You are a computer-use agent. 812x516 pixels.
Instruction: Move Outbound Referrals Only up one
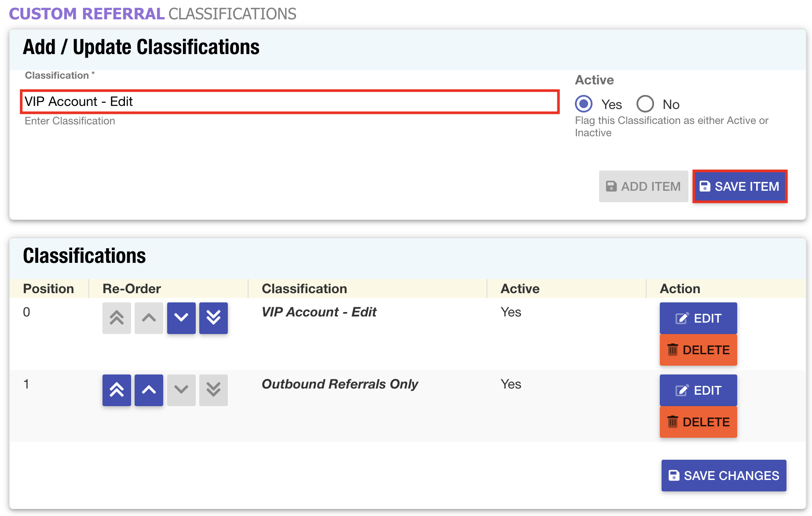pyautogui.click(x=149, y=390)
